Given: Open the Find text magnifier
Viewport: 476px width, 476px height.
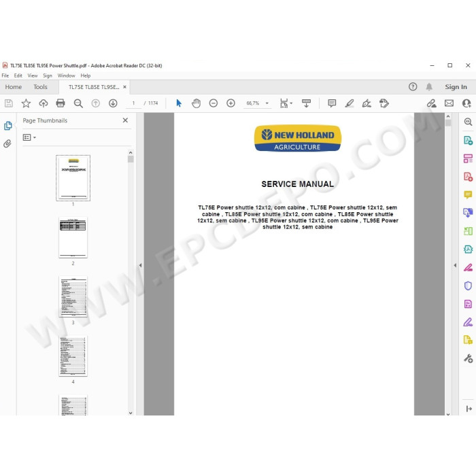Looking at the screenshot, I should 78,103.
